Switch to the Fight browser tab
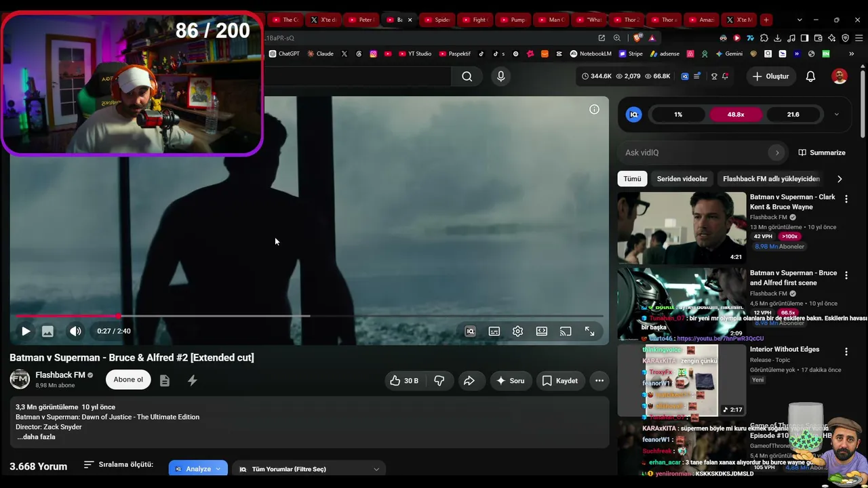This screenshot has height=488, width=868. 475,20
